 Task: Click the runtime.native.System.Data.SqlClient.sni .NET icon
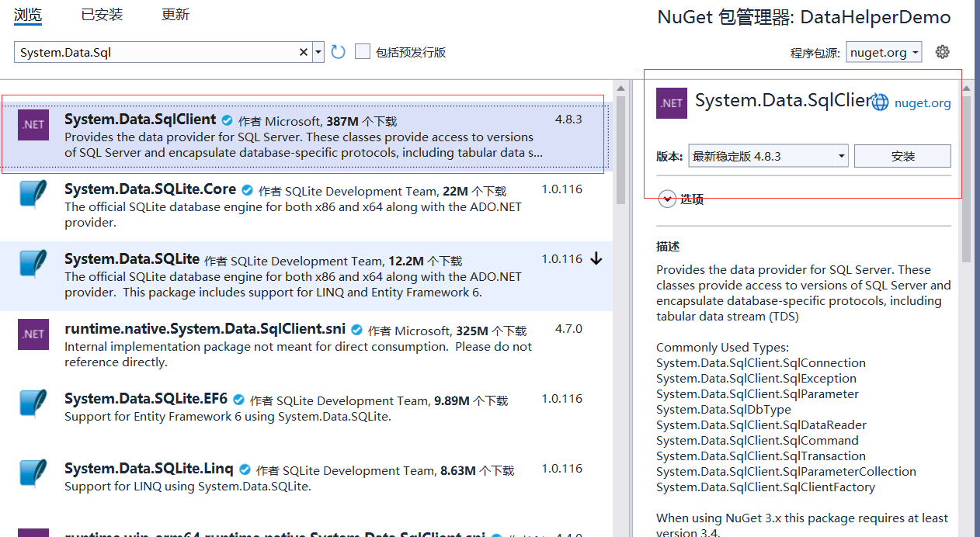(33, 334)
